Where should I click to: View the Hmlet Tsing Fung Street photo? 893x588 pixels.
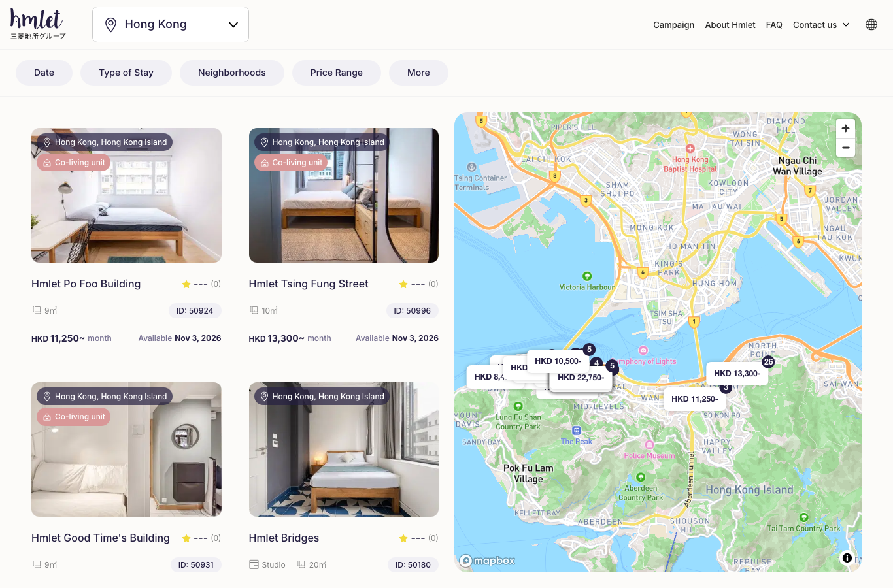344,195
